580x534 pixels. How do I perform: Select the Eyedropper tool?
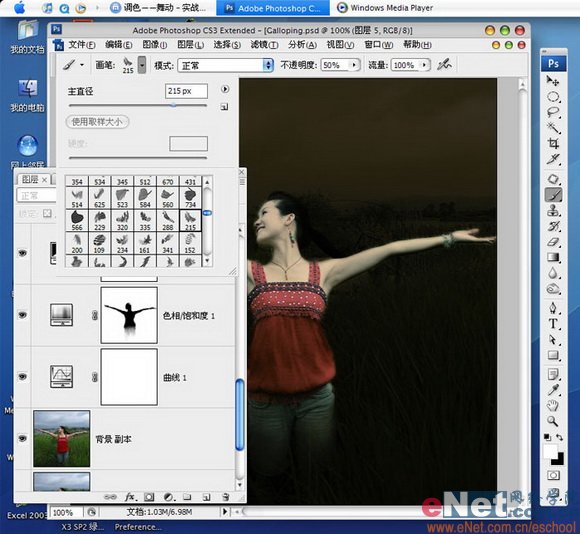[553, 390]
